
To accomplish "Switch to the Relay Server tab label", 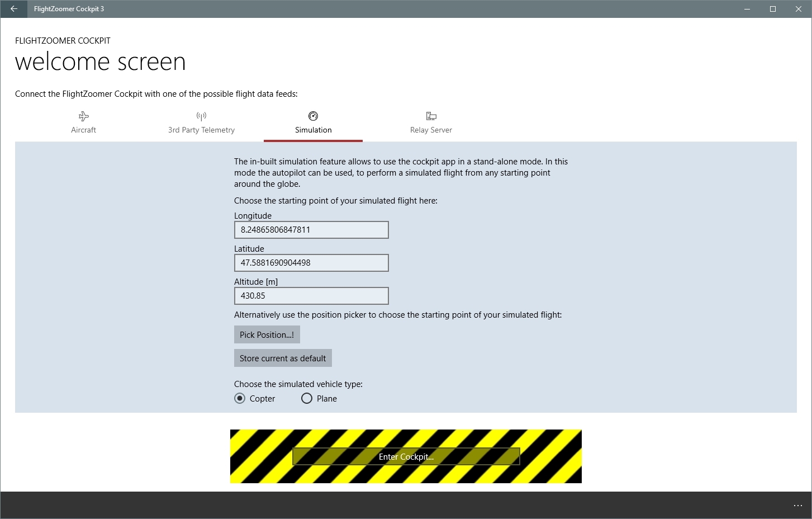I will (431, 130).
